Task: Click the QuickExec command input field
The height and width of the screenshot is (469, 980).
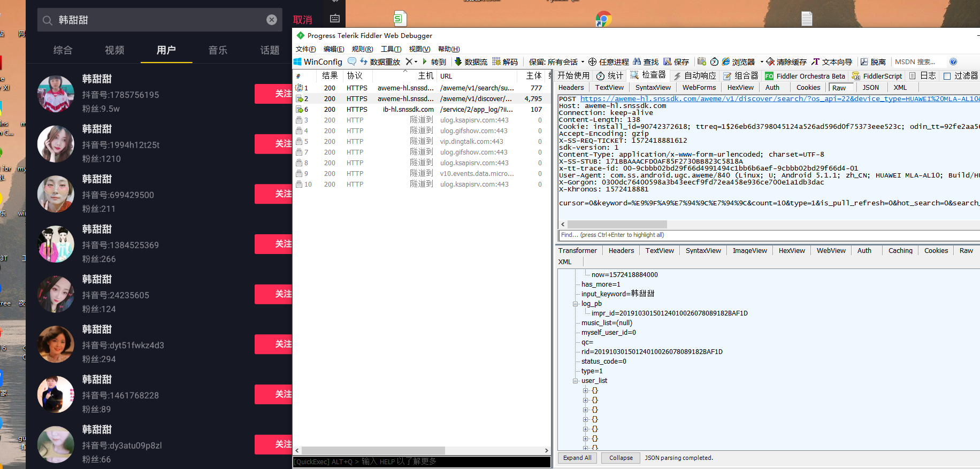Action: click(422, 462)
